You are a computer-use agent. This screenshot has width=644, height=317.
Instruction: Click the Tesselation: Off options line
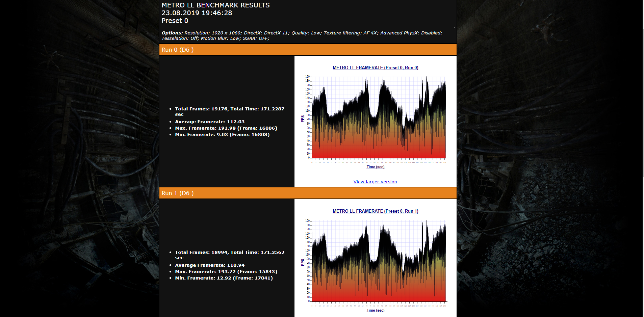215,38
